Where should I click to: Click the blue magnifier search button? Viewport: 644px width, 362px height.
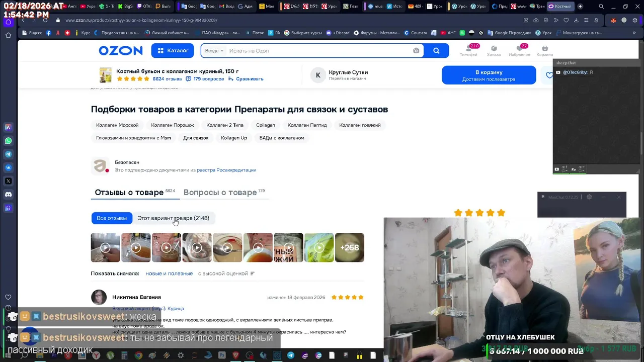[436, 51]
